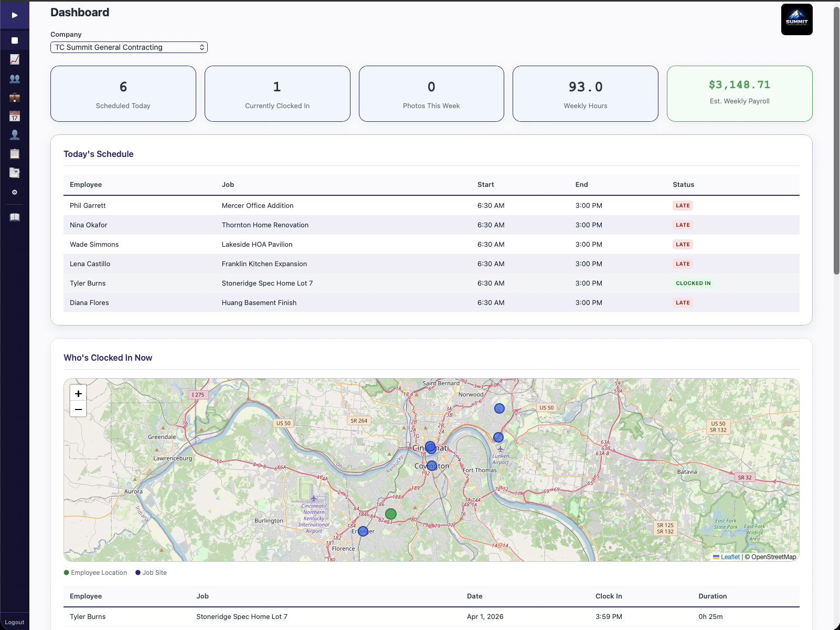Click the play clock-in icon in sidebar
Image resolution: width=840 pixels, height=630 pixels.
[x=15, y=15]
